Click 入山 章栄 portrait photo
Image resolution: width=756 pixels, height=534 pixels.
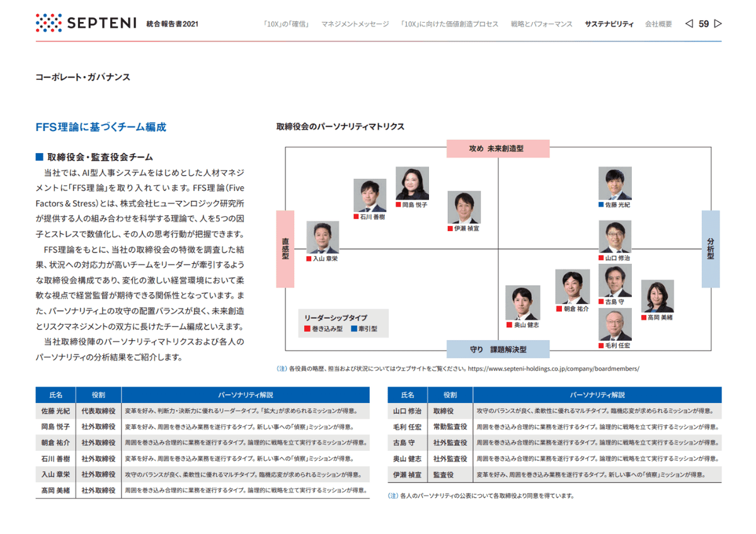click(x=323, y=237)
